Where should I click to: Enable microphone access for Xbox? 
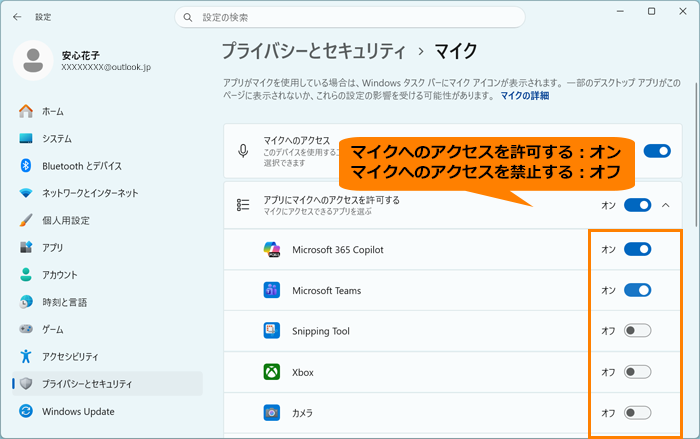pos(638,372)
